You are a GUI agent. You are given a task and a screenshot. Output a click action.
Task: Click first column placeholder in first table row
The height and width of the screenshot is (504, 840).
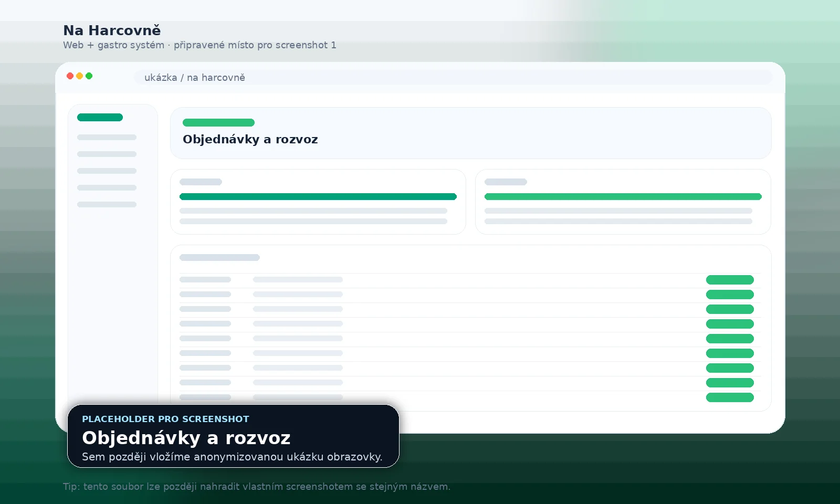(205, 280)
